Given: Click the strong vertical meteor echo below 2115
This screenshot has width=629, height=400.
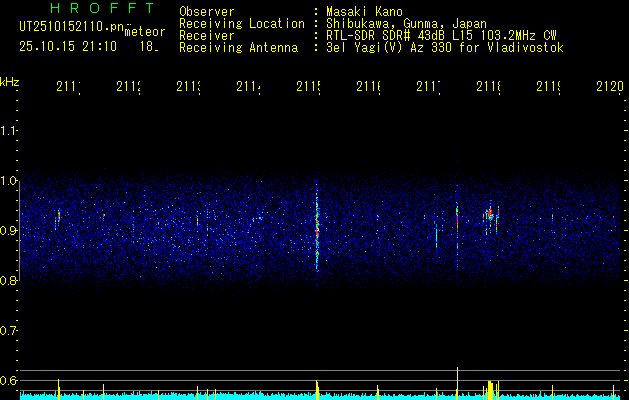Looking at the screenshot, I should coord(317,227).
